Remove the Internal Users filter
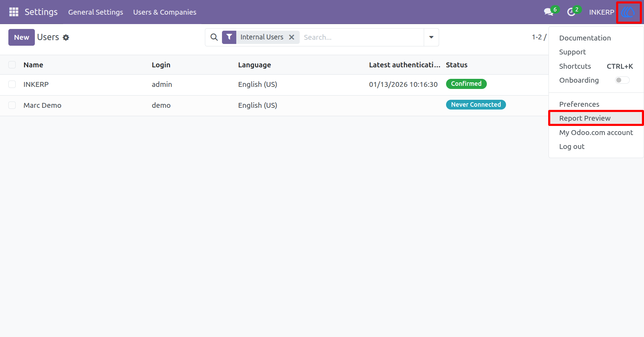This screenshot has height=337, width=644. click(x=292, y=37)
